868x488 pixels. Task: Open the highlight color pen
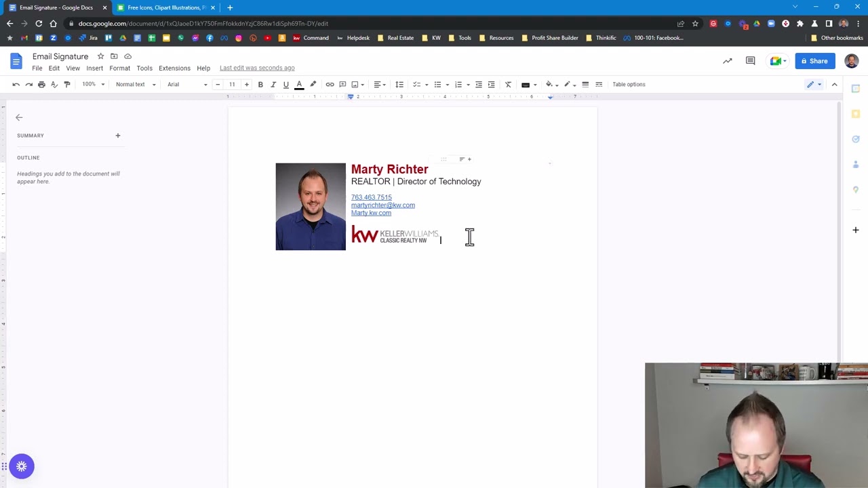pos(313,84)
